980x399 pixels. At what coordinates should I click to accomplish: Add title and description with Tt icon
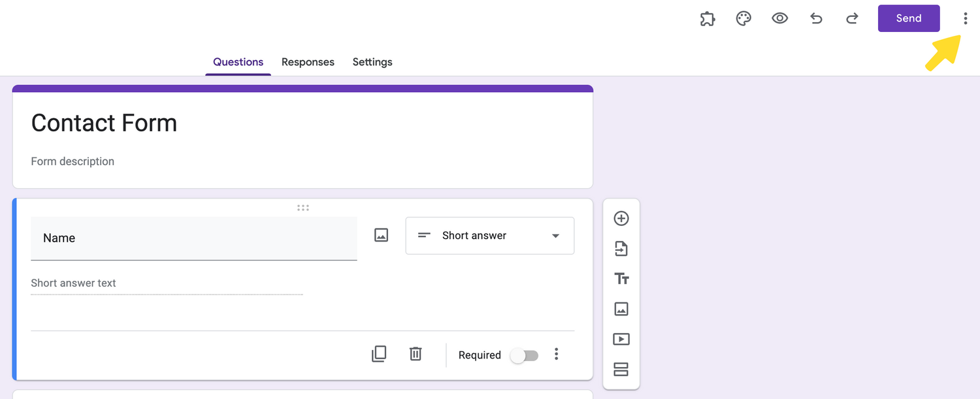(x=621, y=279)
